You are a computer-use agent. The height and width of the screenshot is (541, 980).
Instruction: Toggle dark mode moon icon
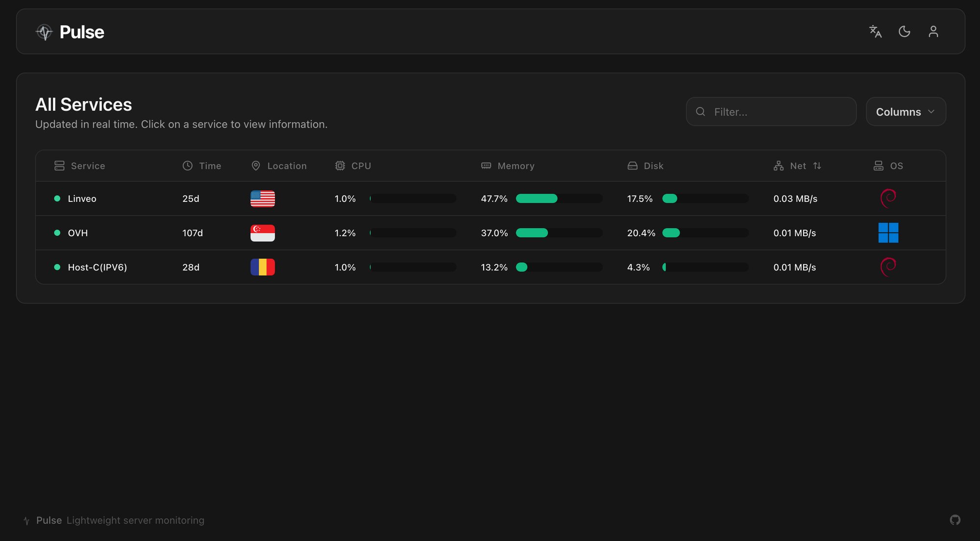coord(904,31)
